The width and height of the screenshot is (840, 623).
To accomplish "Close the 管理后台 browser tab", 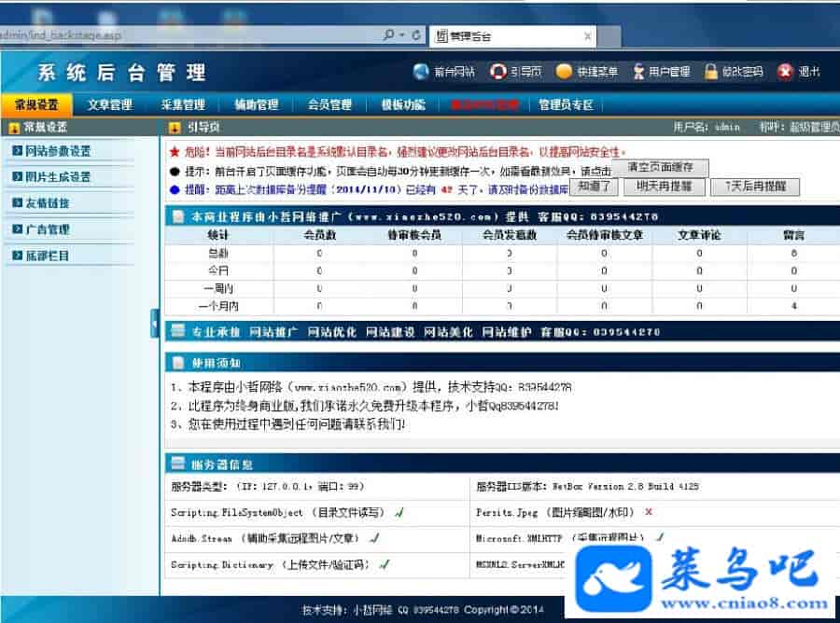I will point(587,36).
